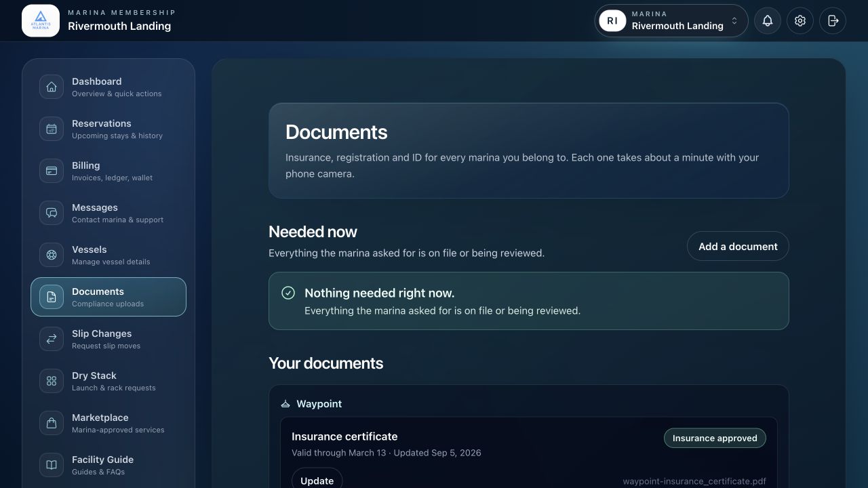Click Nothing needed right now message

click(x=379, y=293)
